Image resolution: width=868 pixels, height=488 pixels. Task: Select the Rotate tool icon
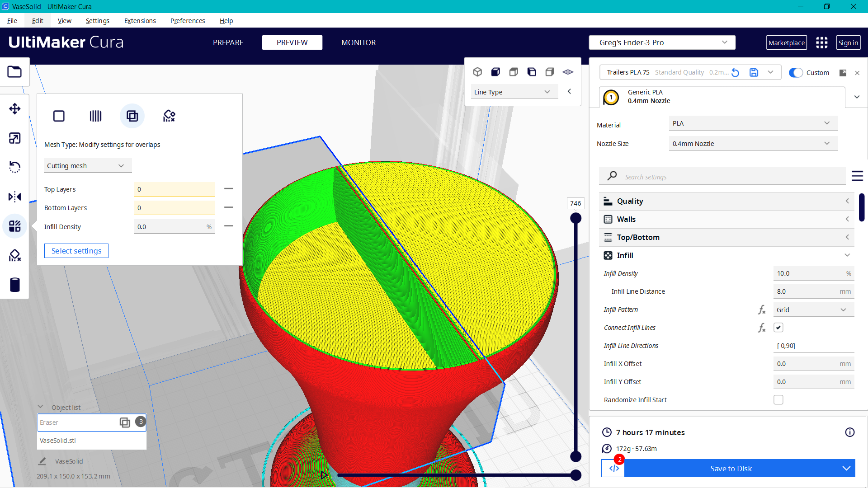(x=14, y=167)
